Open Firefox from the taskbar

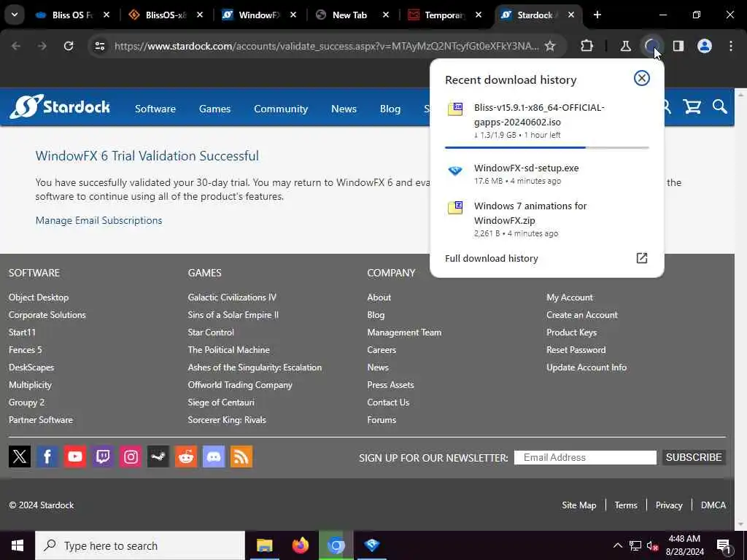click(x=300, y=545)
